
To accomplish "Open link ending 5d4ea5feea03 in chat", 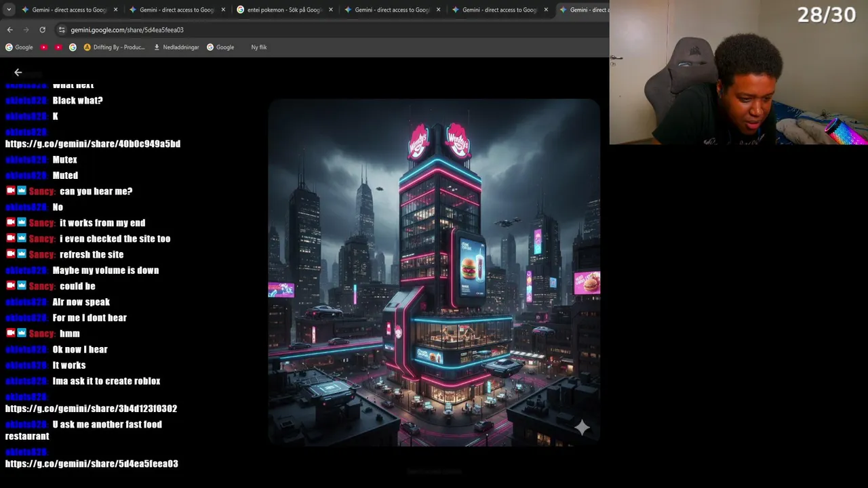I will click(92, 464).
